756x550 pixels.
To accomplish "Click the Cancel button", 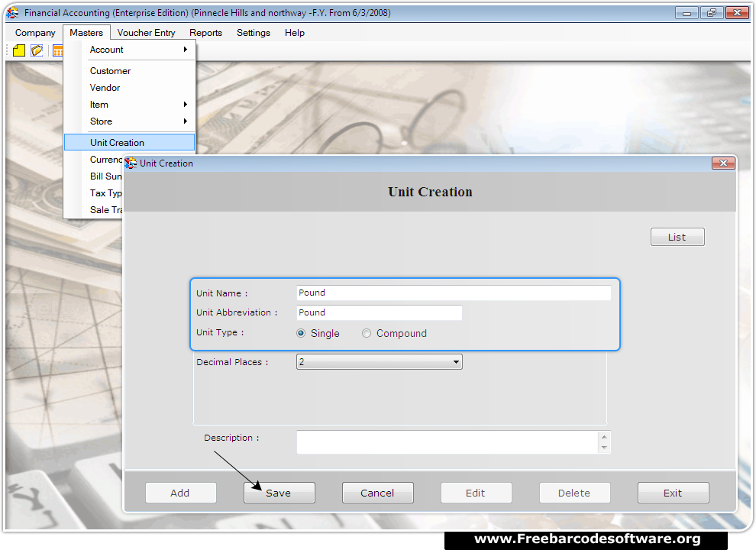I will click(x=377, y=493).
